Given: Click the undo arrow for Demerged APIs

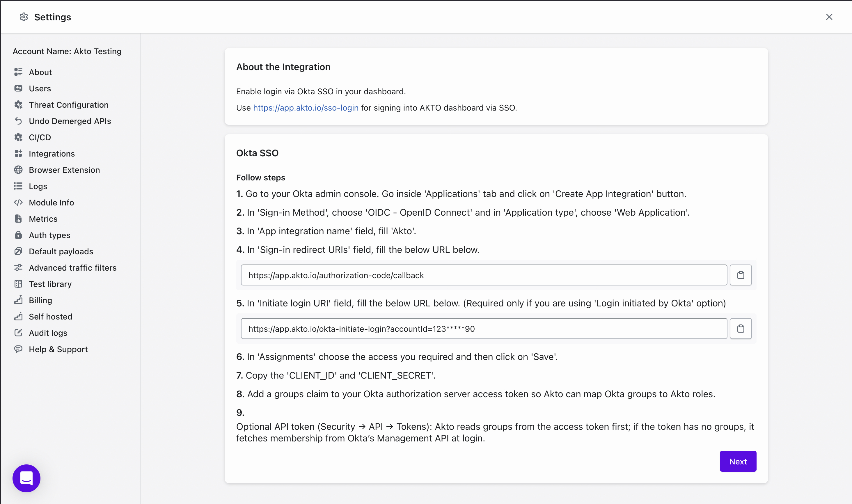Looking at the screenshot, I should pyautogui.click(x=18, y=121).
